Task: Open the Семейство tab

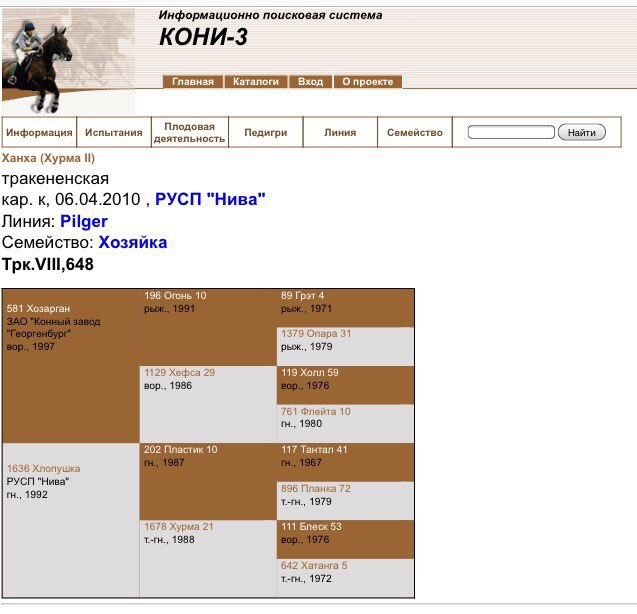Action: pyautogui.click(x=414, y=133)
